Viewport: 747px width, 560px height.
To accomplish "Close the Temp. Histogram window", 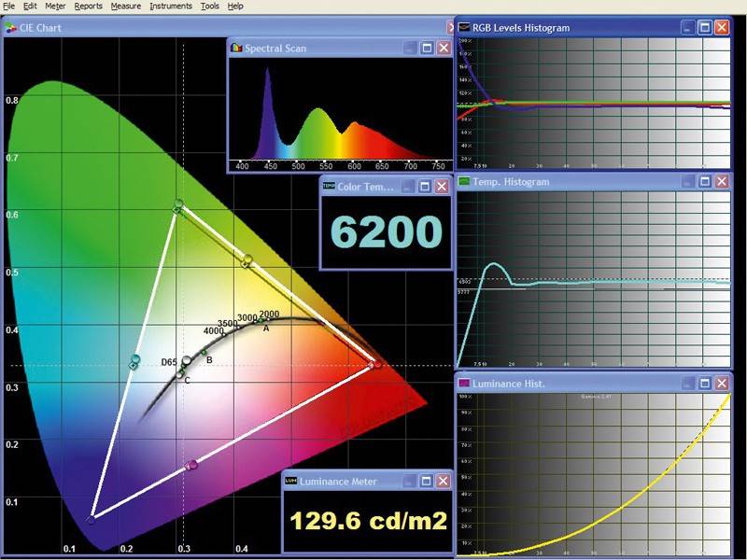I will pyautogui.click(x=722, y=181).
